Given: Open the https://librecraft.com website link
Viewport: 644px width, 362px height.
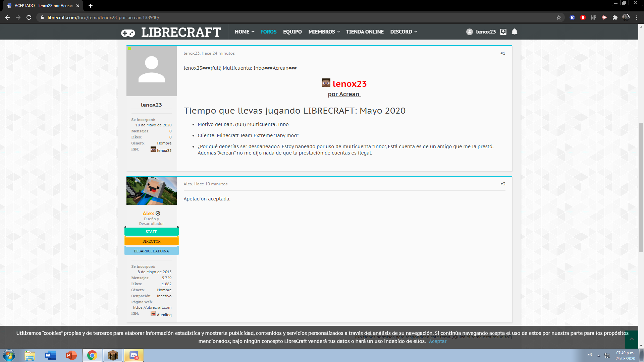Looking at the screenshot, I should tap(152, 307).
